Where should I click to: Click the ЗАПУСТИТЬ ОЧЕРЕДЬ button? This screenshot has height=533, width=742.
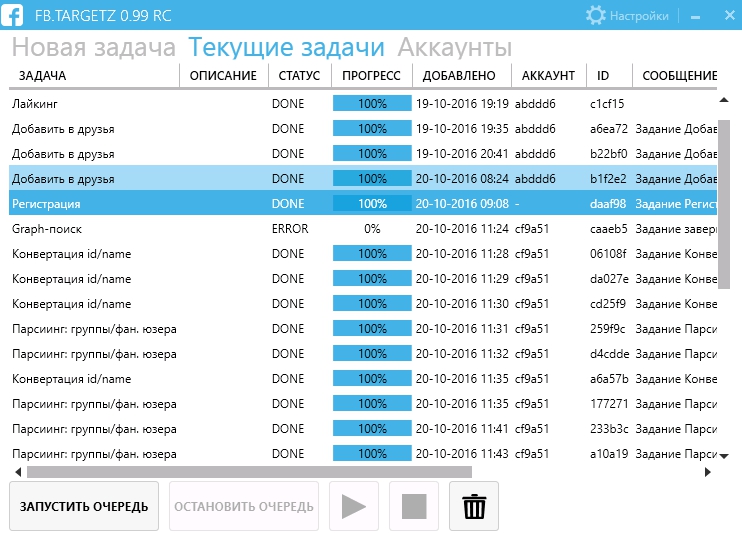[x=84, y=506]
